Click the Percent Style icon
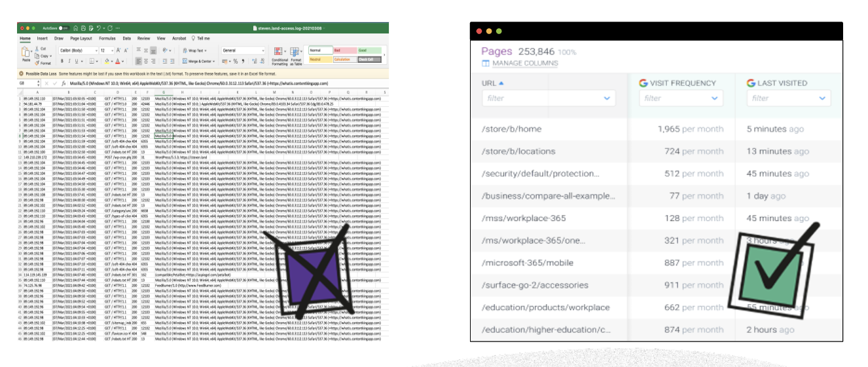 click(235, 61)
